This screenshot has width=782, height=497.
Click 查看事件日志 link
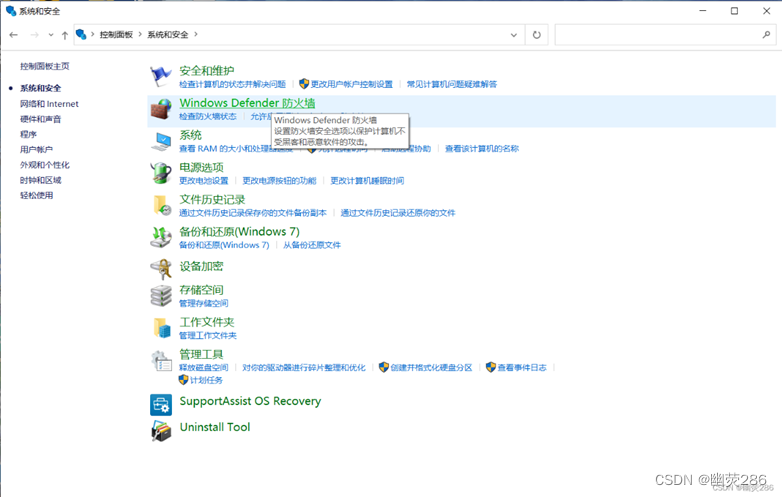tap(522, 368)
